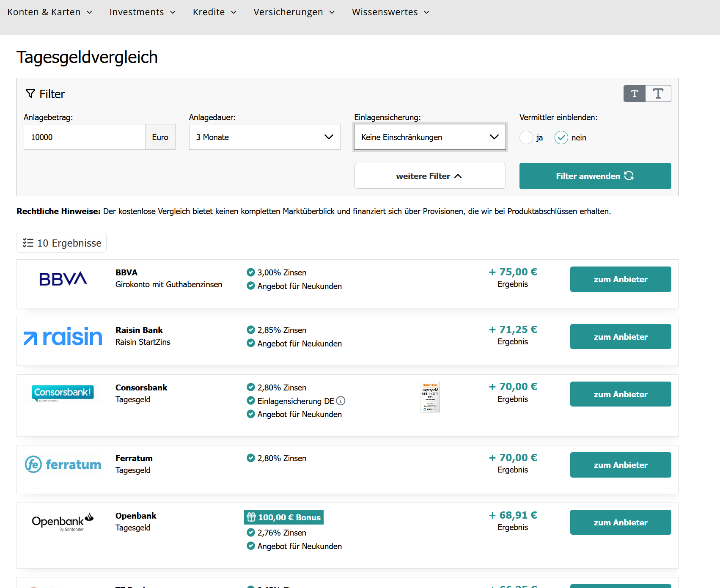Select 'ja' for Vermittler einblenden
720x588 pixels.
click(x=526, y=137)
